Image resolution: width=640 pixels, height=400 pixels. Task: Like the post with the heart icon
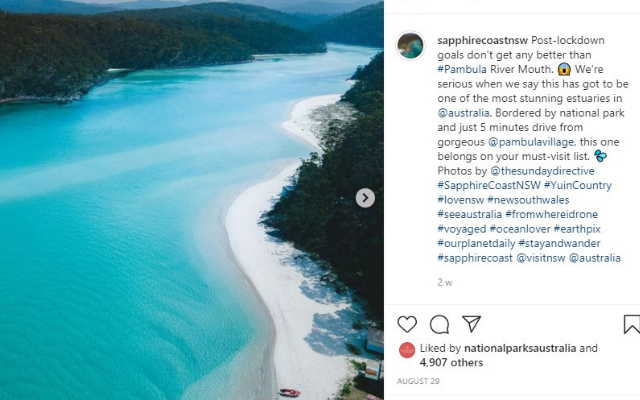coord(407,324)
